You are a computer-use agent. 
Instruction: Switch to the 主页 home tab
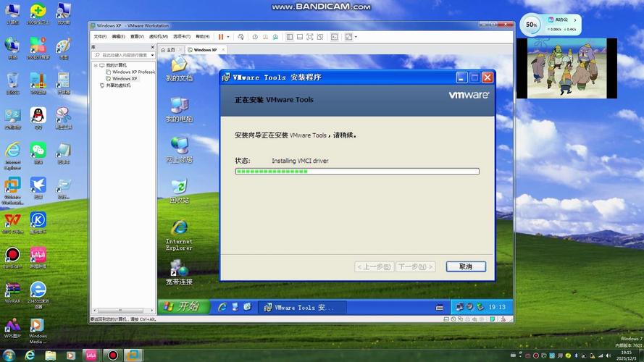click(x=168, y=50)
